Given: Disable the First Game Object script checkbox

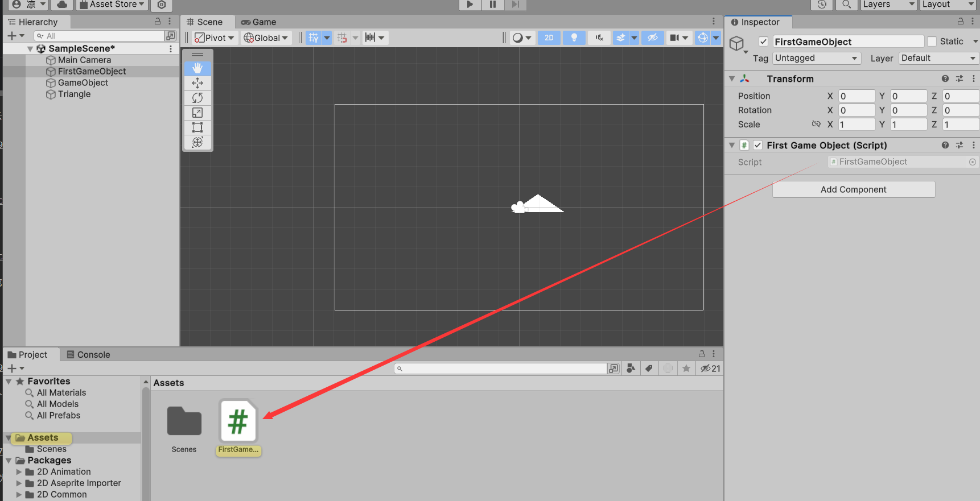Looking at the screenshot, I should 757,145.
